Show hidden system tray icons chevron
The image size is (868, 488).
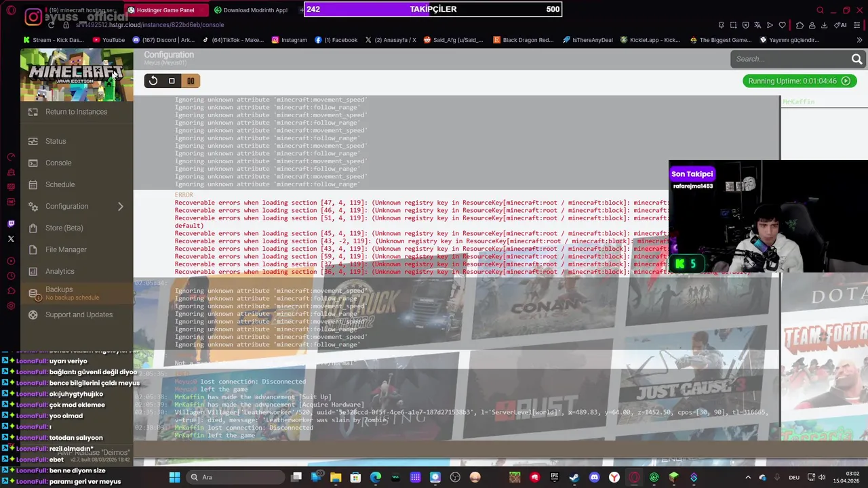tap(748, 477)
